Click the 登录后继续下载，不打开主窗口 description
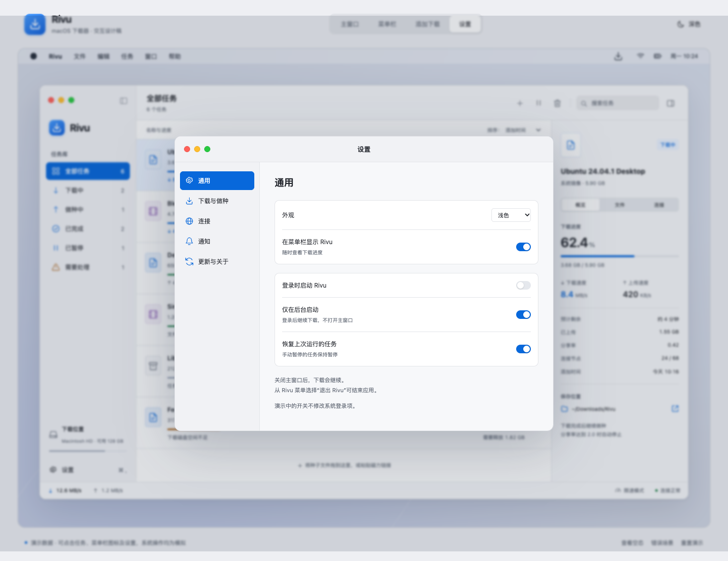This screenshot has height=561, width=728. [x=317, y=320]
